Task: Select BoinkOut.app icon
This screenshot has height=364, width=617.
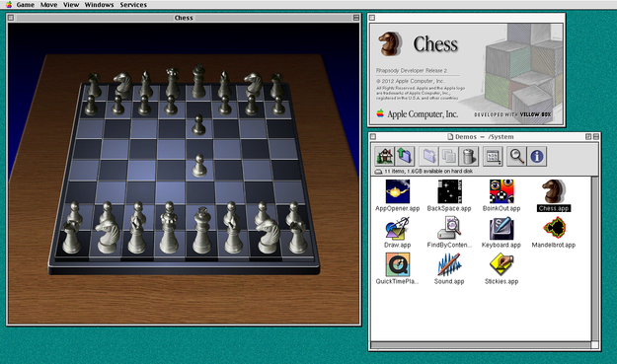Action: (x=501, y=191)
